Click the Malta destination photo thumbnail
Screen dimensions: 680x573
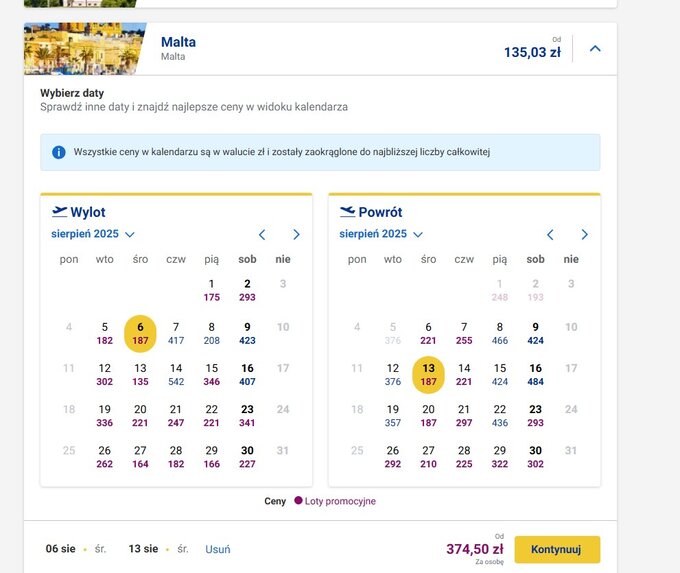click(x=85, y=49)
